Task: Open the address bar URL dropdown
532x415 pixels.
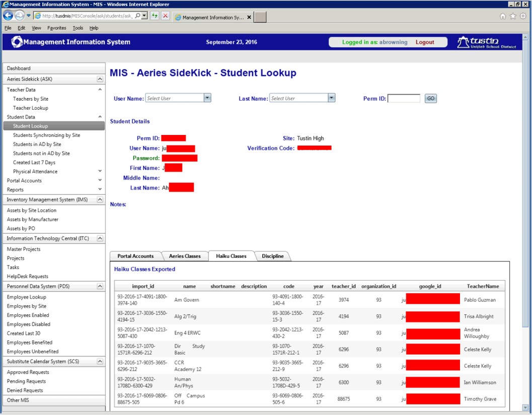Action: (x=144, y=16)
